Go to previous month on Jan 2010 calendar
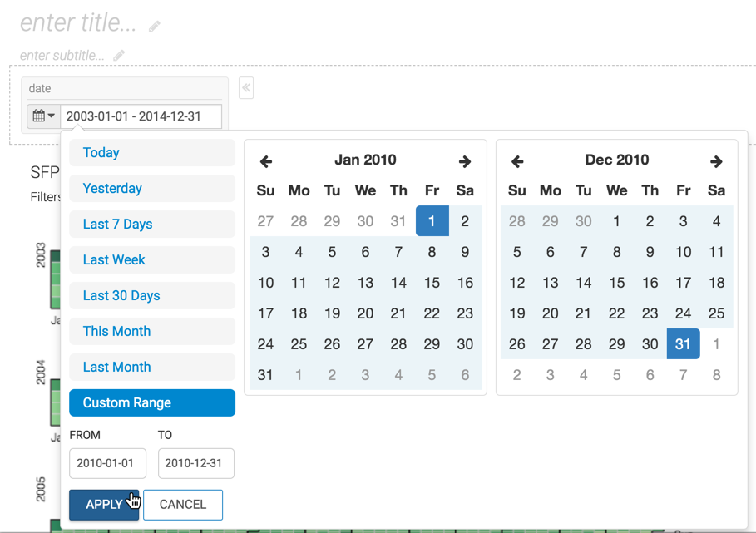This screenshot has width=756, height=533. pyautogui.click(x=266, y=161)
